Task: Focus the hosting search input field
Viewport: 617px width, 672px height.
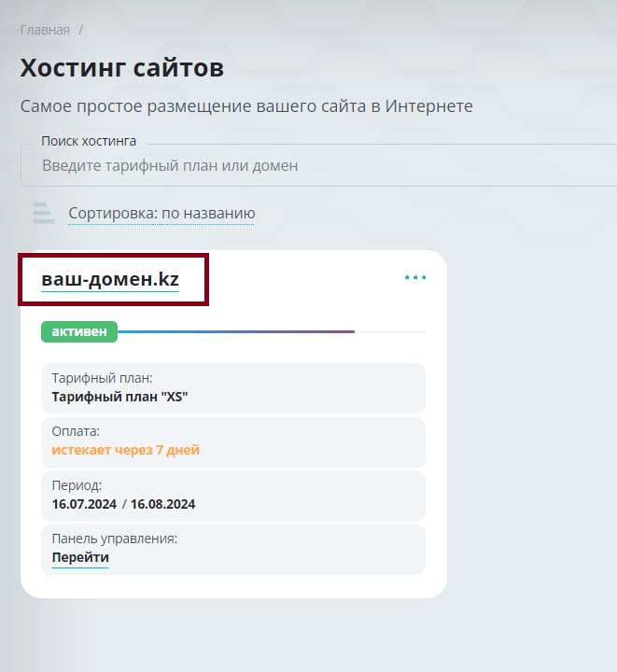Action: pos(319,165)
